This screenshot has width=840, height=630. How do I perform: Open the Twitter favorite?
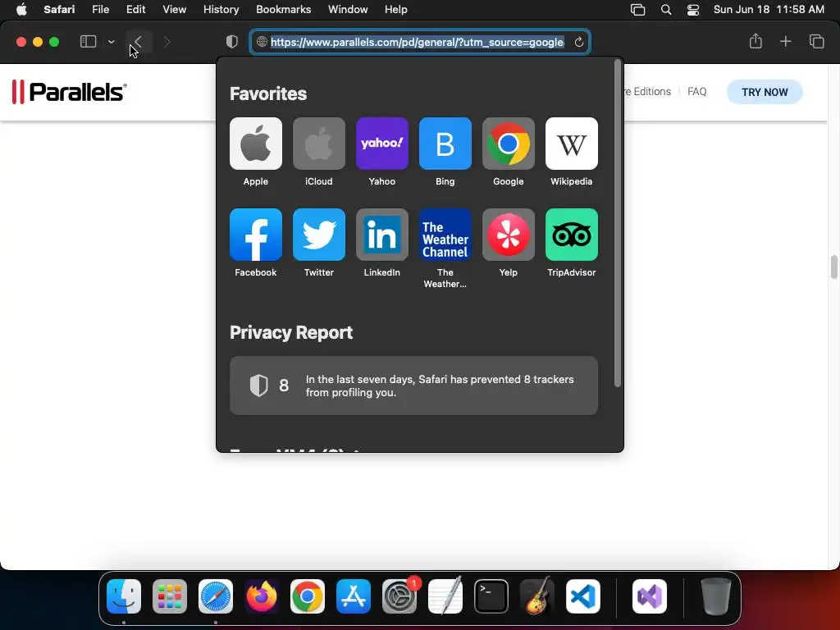(319, 235)
